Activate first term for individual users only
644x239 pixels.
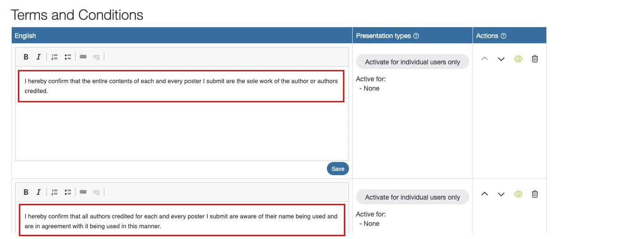point(412,62)
